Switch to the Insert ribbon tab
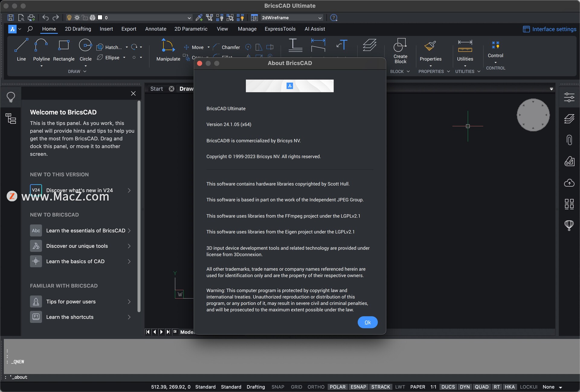580x392 pixels. point(106,29)
